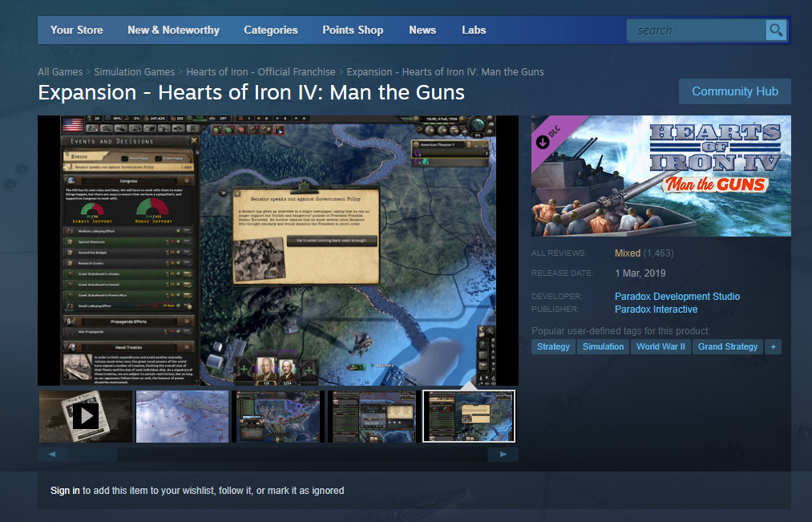Open the Categories menu
Viewport: 812px width, 522px height.
click(271, 30)
